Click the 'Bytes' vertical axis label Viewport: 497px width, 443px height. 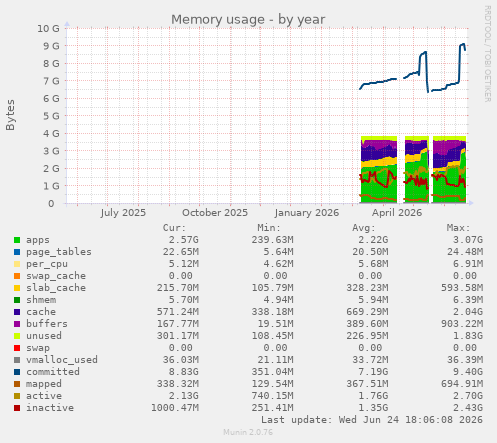(x=10, y=115)
